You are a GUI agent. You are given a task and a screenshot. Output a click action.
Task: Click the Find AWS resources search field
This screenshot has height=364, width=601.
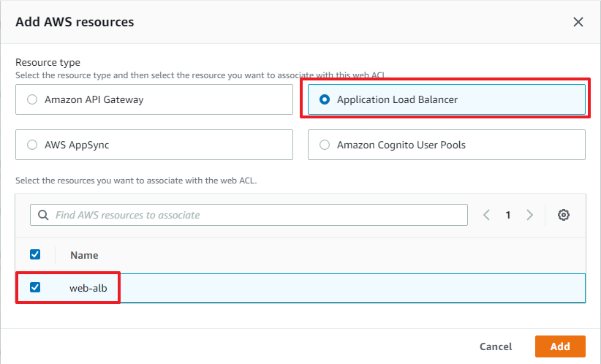point(249,215)
